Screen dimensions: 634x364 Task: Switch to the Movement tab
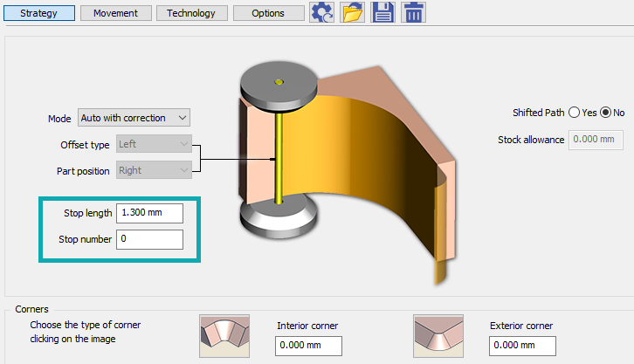116,13
